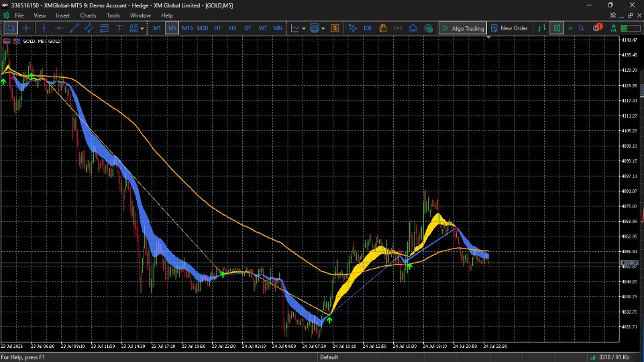
Task: Pick the horizontal line drawing tool
Action: point(59,28)
